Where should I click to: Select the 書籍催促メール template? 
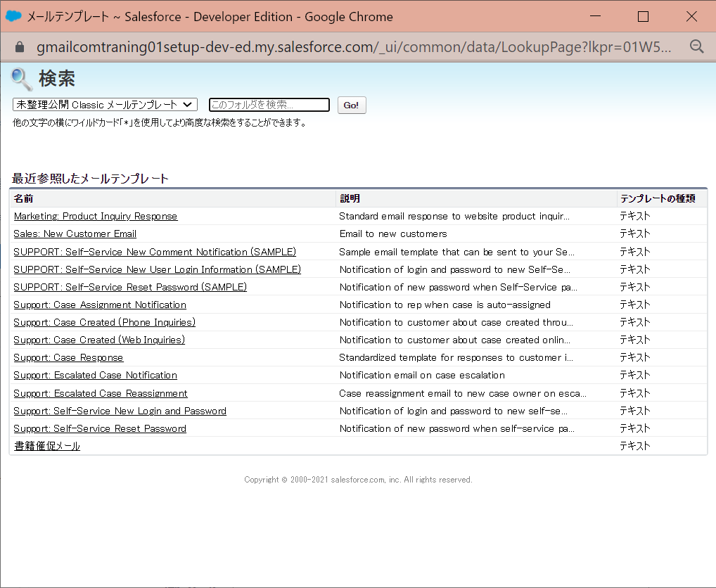[x=47, y=445]
